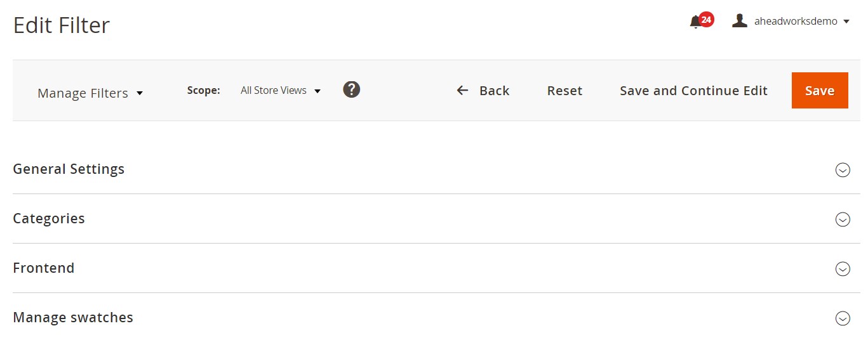Expand Categories using its circled chevron
The image size is (868, 340).
(x=842, y=219)
